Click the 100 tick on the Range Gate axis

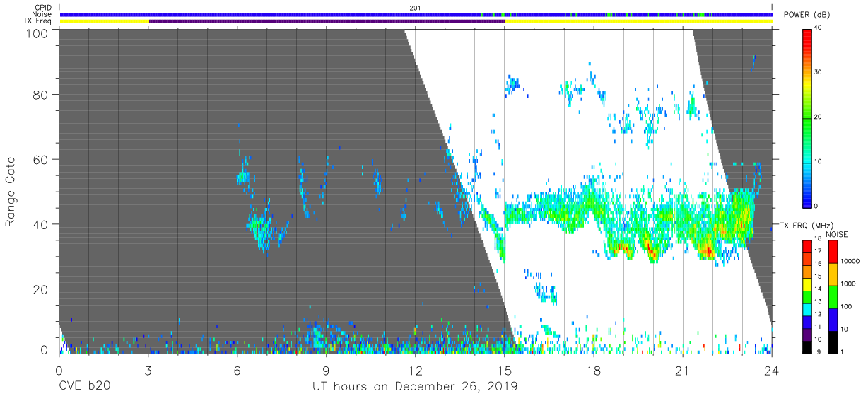point(37,34)
